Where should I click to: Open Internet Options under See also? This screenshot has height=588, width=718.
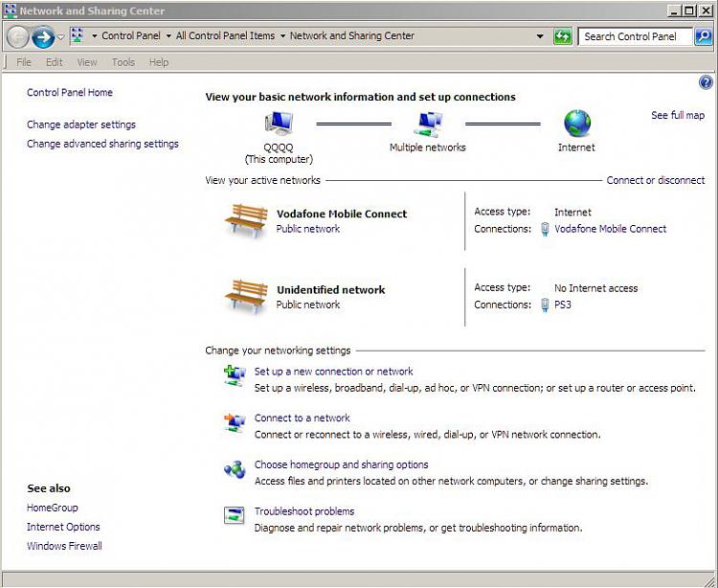coord(63,527)
